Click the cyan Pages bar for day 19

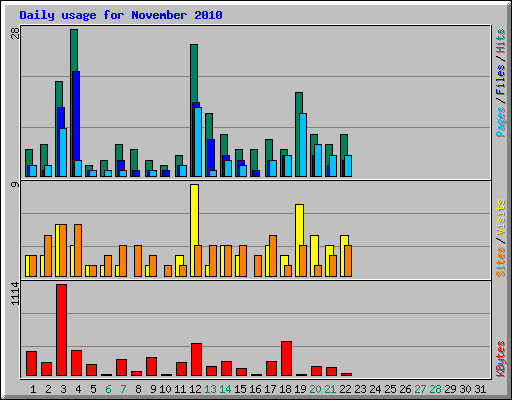[303, 145]
